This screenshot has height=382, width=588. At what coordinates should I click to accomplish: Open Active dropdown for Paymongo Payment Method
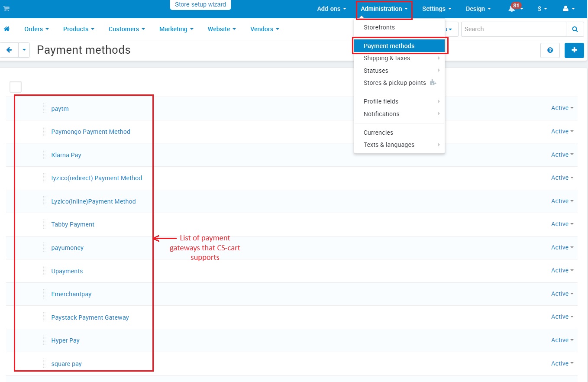[x=562, y=131]
